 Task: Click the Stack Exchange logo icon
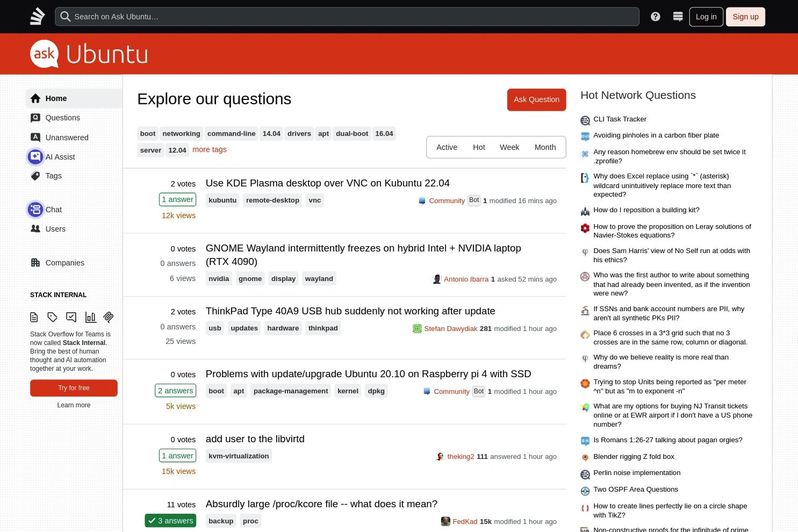pos(37,17)
